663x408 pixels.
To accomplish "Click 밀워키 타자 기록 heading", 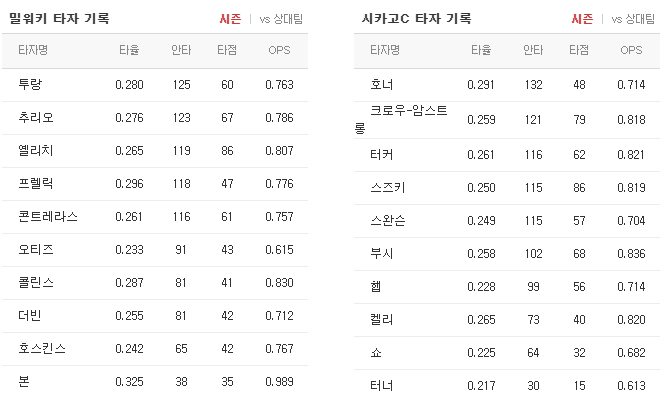I will coord(60,19).
